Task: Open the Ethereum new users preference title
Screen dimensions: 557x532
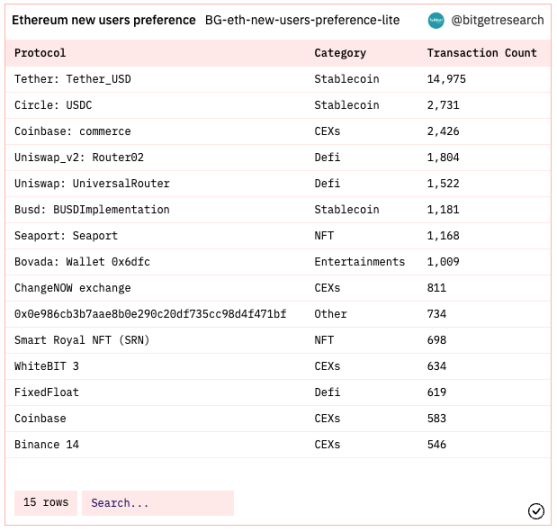Action: coord(104,20)
